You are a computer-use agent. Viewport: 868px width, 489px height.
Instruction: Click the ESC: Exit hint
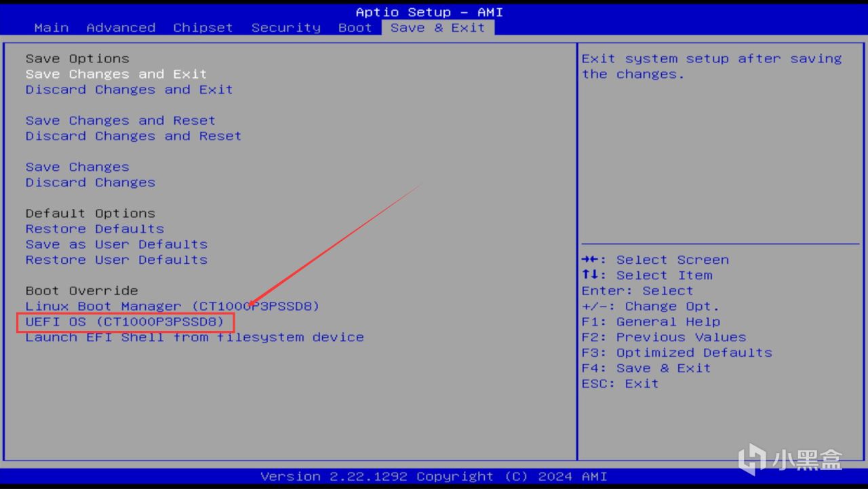[x=620, y=385]
